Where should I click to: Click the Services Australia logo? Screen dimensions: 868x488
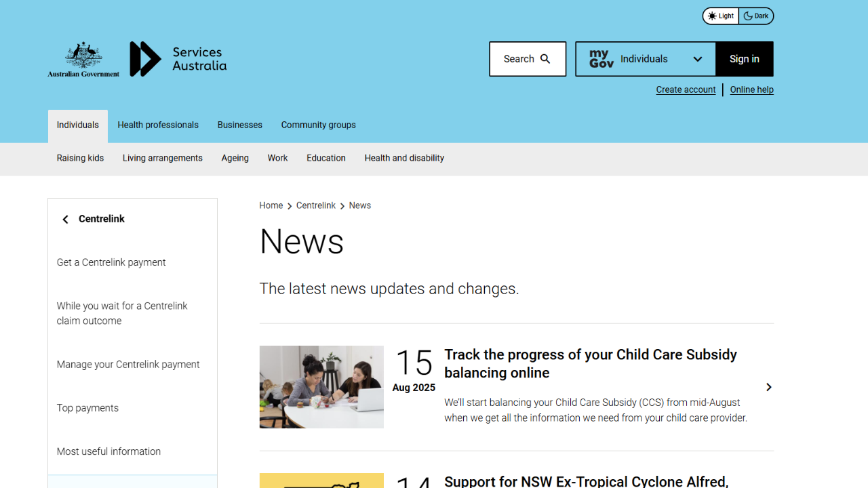point(178,59)
